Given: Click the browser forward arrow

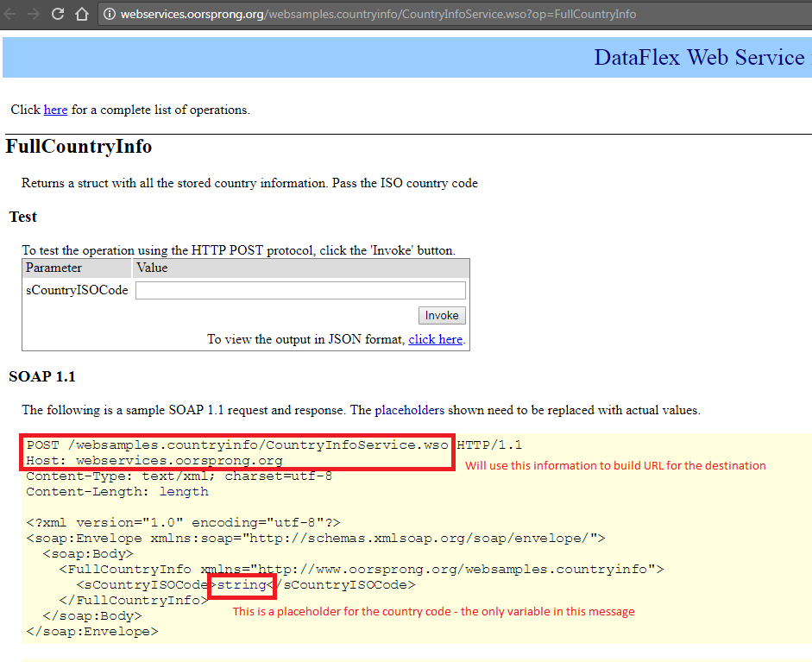Looking at the screenshot, I should pos(35,14).
